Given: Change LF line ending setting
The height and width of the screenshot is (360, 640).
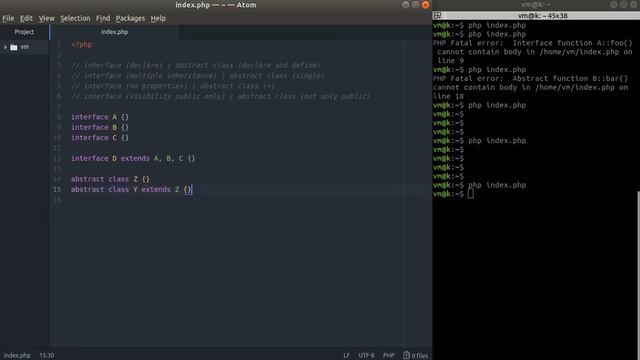Looking at the screenshot, I should tap(346, 356).
